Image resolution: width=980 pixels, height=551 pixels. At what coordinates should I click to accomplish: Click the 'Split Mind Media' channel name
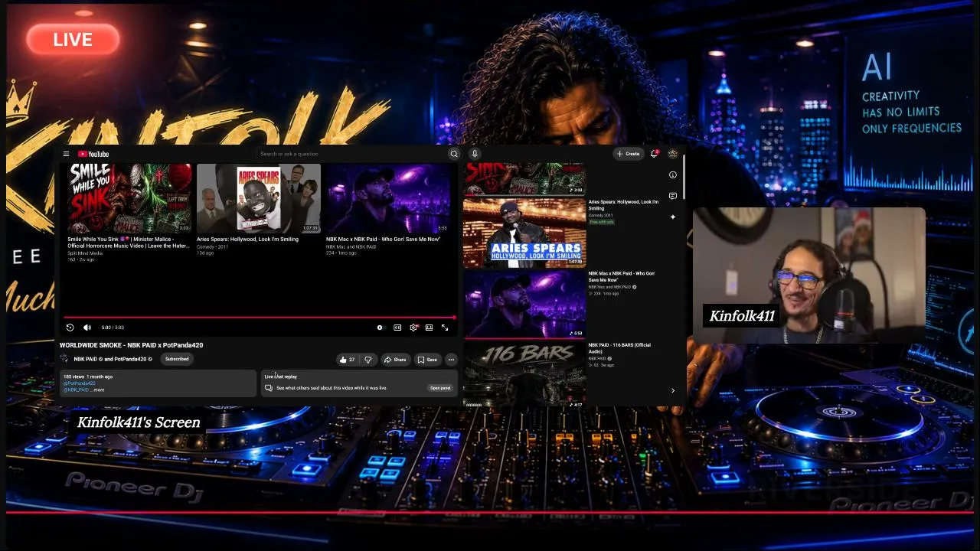[85, 253]
